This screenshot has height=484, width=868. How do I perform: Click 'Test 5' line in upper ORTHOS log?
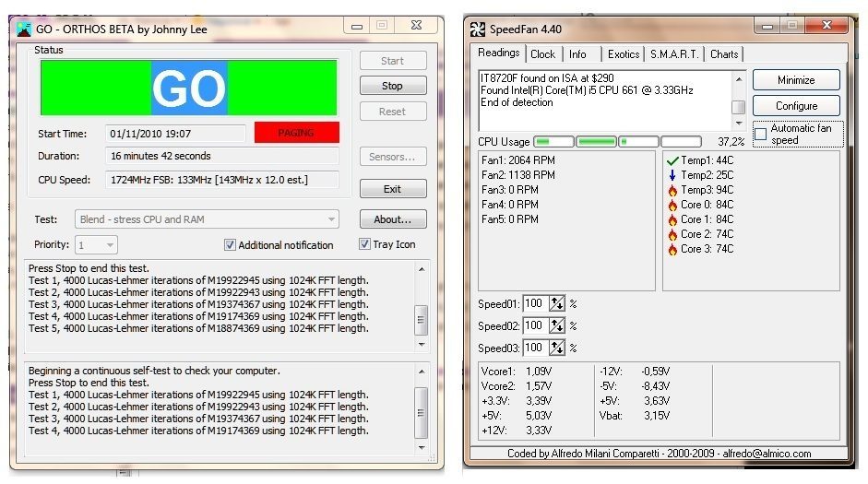click(x=198, y=328)
